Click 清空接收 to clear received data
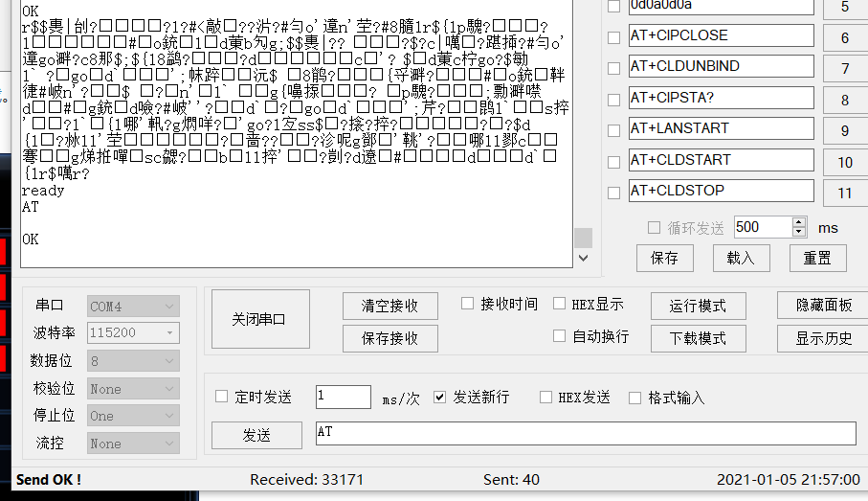868x501 pixels. (x=389, y=306)
